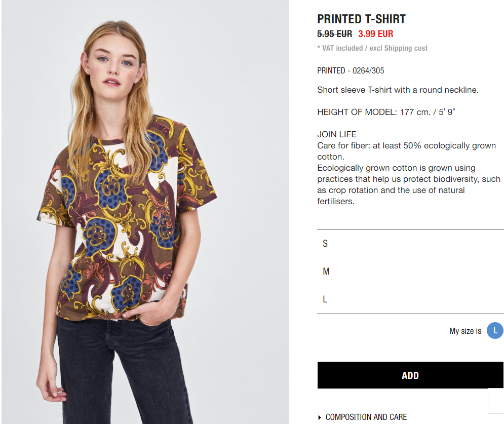
Task: Click the crossed-out 5.95 EUR price
Action: coord(335,34)
